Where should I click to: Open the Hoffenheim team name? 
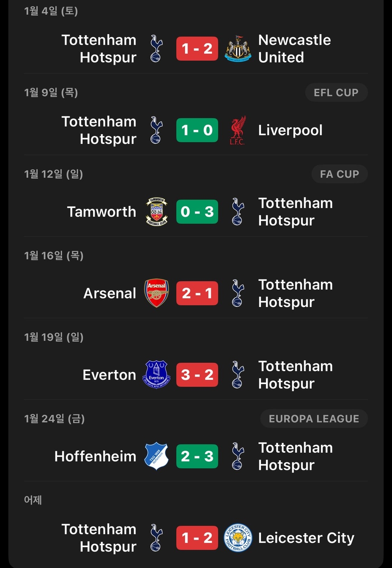point(95,456)
